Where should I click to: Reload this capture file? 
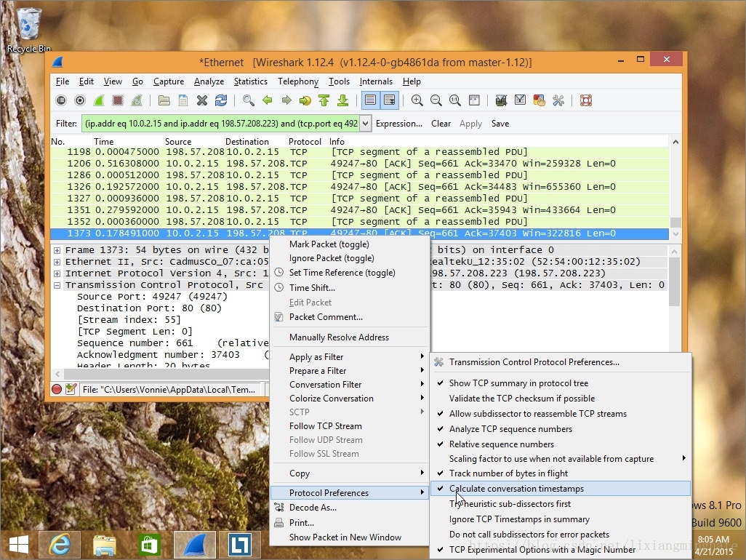tap(221, 100)
